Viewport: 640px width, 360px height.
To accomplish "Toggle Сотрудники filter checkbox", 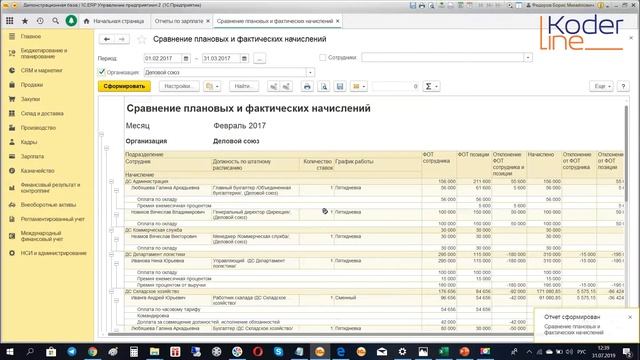I will [x=322, y=58].
